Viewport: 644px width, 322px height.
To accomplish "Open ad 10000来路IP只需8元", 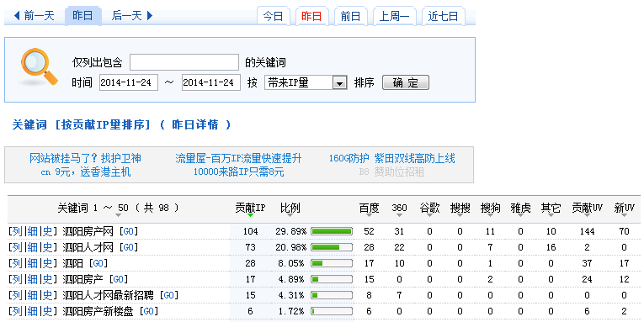I will (x=238, y=172).
